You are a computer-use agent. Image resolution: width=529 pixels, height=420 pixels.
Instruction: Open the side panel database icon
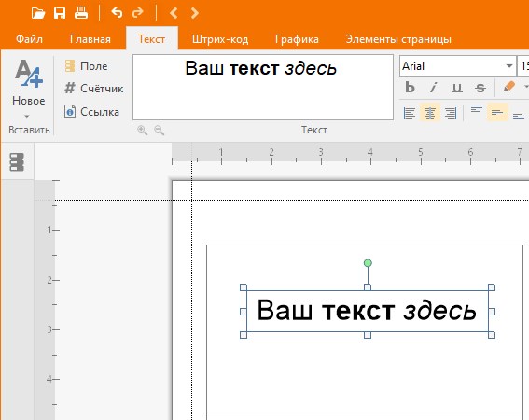[17, 162]
